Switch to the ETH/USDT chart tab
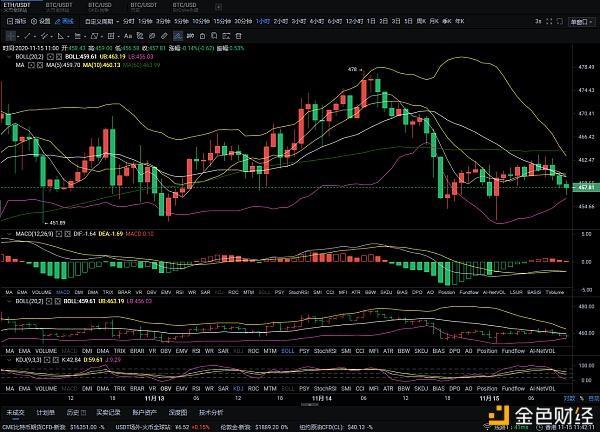The height and width of the screenshot is (432, 600). click(18, 6)
